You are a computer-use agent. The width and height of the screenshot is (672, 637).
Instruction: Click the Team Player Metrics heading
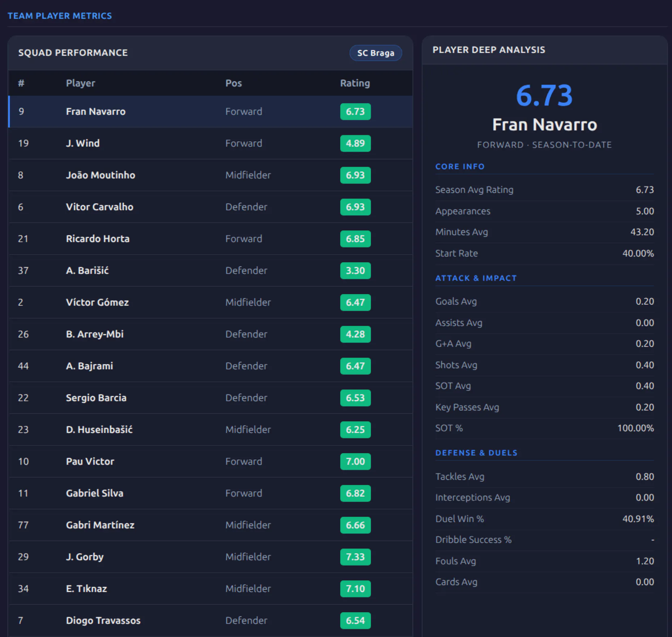[60, 16]
